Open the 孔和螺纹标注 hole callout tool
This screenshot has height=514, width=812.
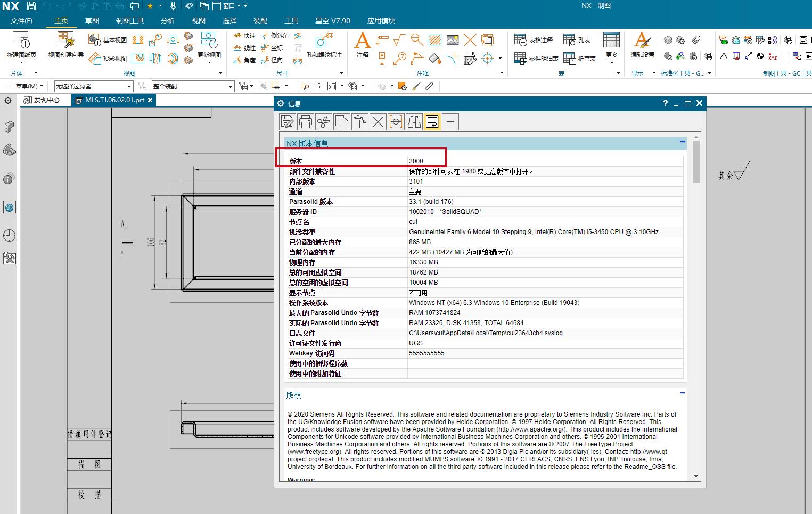tap(324, 45)
